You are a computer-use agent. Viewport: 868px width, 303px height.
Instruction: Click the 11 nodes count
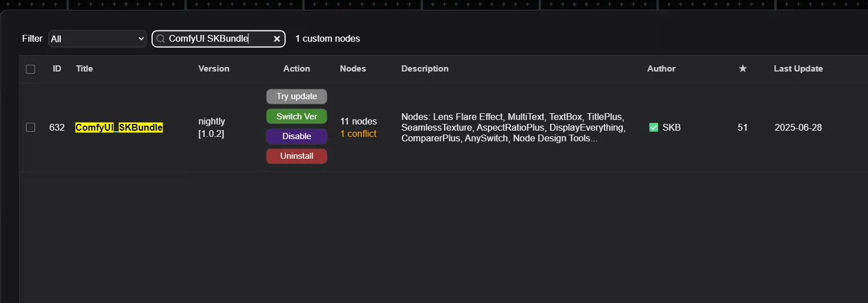358,121
